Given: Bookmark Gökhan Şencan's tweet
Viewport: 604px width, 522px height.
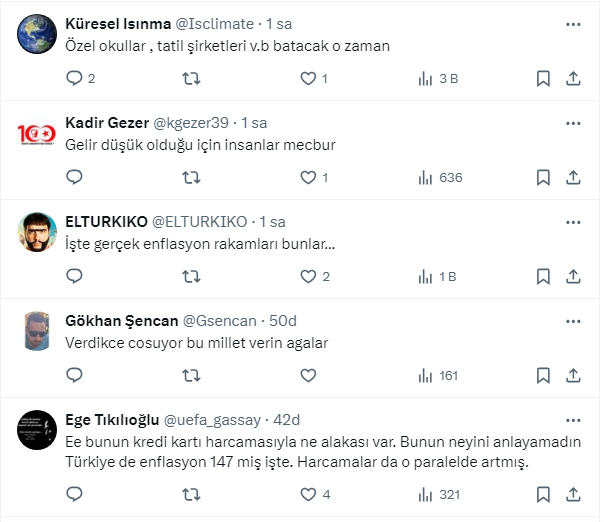Looking at the screenshot, I should (542, 376).
